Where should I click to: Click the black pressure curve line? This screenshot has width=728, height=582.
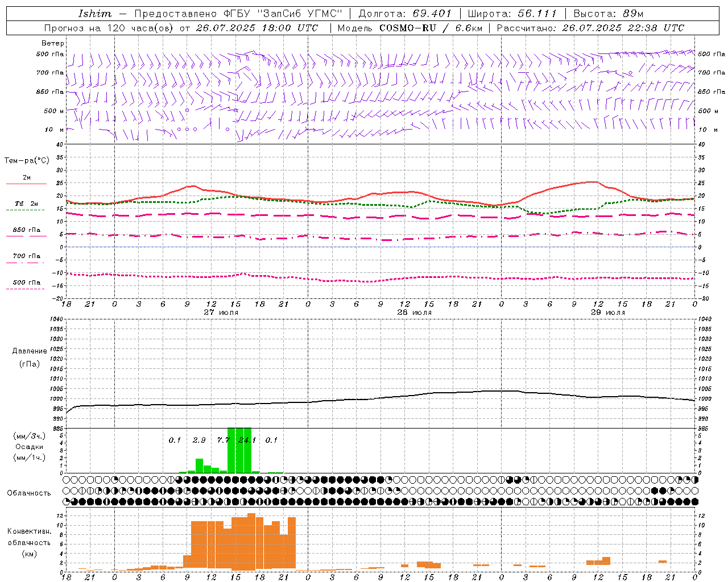[x=381, y=398]
